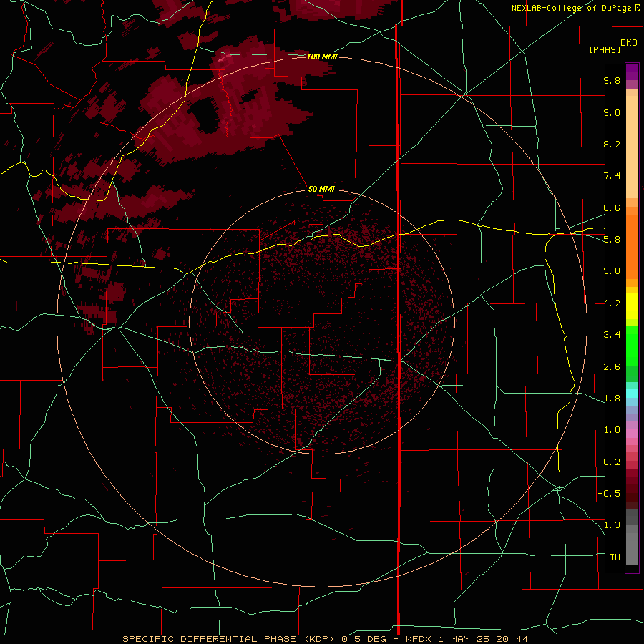
Task: Click the pink segment of the color bar
Action: click(x=632, y=434)
